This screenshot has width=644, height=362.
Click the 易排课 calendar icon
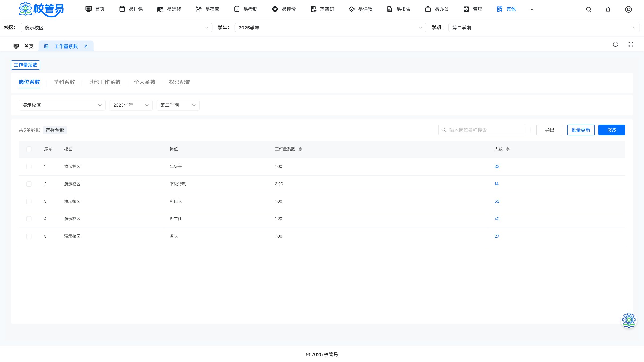[122, 9]
